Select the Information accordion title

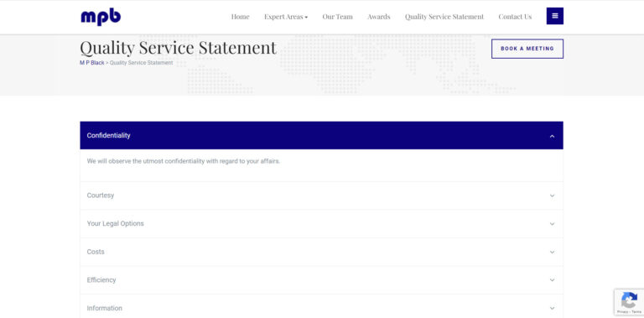104,308
